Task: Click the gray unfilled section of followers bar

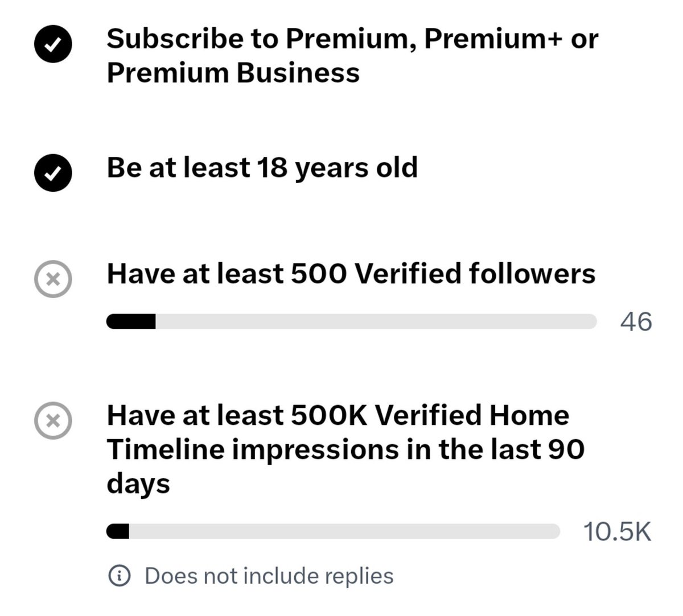Action: [376, 321]
